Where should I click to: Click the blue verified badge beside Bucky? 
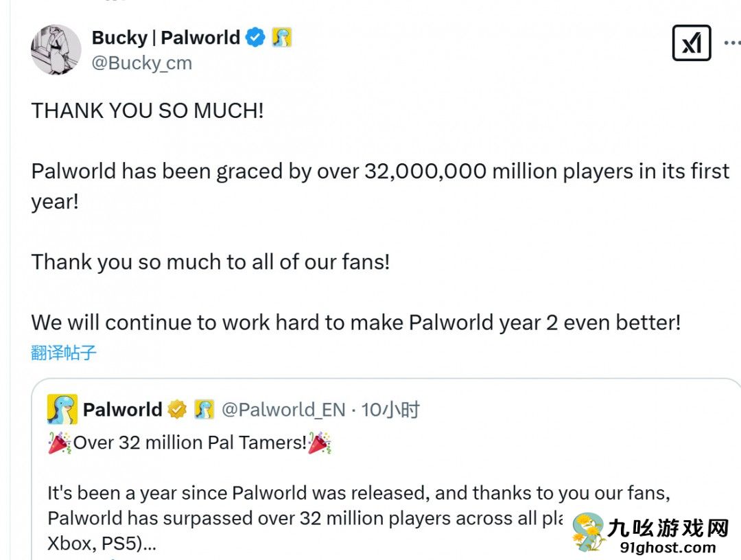pos(255,37)
